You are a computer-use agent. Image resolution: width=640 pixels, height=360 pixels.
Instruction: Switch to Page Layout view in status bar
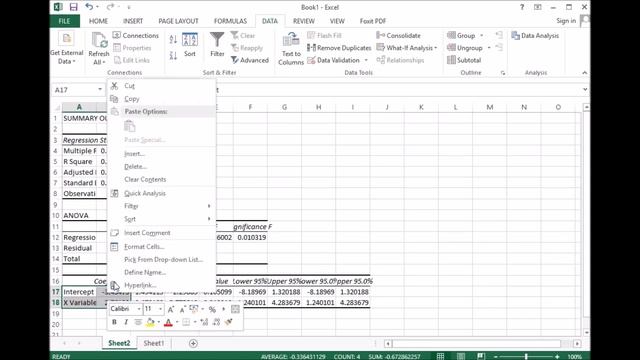(460, 356)
